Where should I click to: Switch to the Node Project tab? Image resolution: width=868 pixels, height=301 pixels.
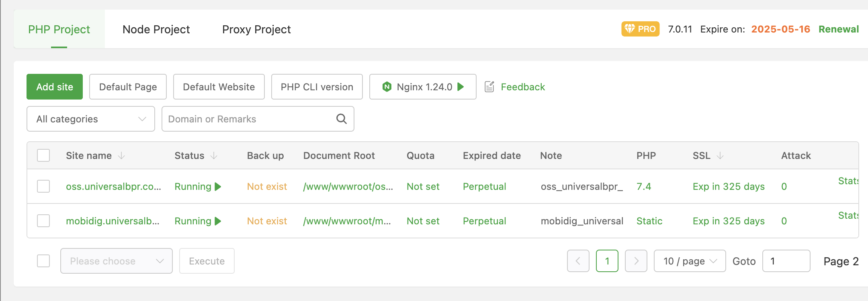point(156,29)
